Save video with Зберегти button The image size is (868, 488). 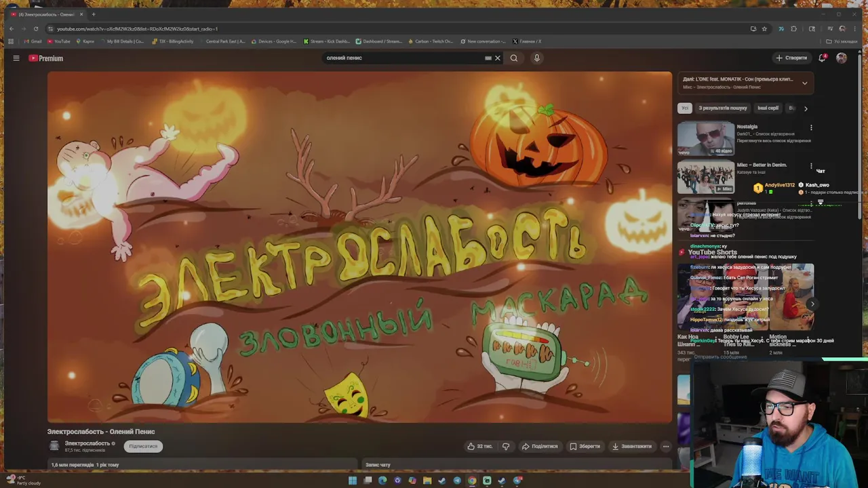coord(585,446)
